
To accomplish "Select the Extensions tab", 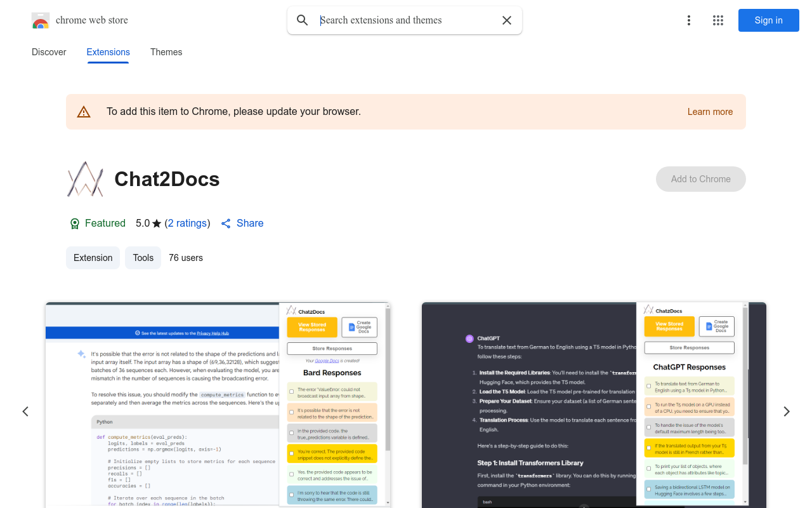I will tap(108, 52).
